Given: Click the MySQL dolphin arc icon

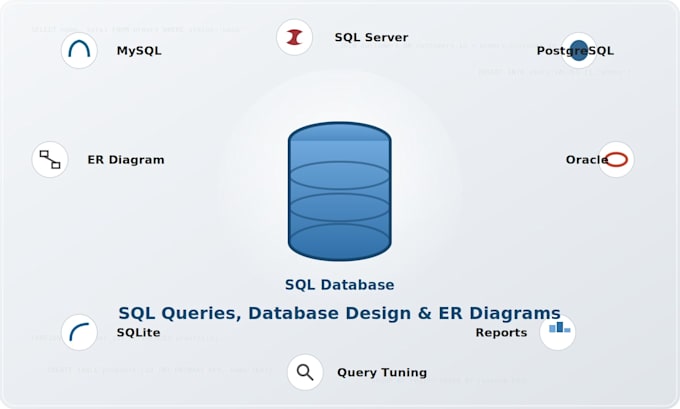Looking at the screenshot, I should click(79, 50).
